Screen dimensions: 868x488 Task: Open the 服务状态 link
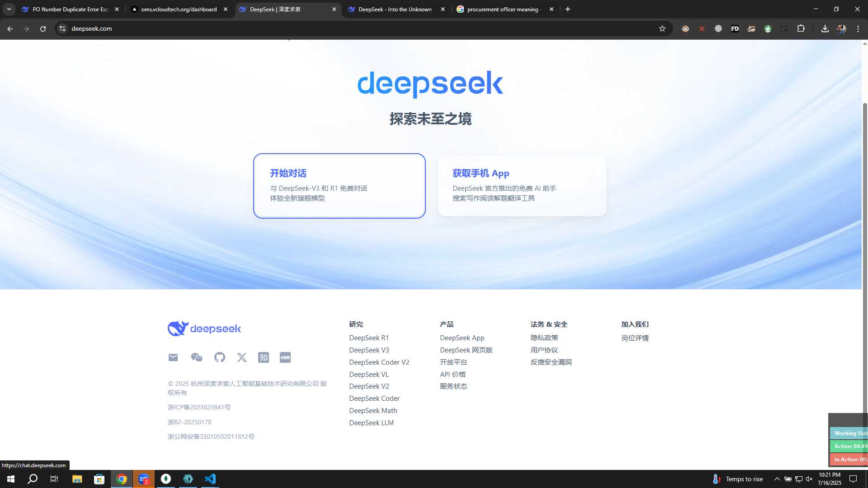(453, 386)
